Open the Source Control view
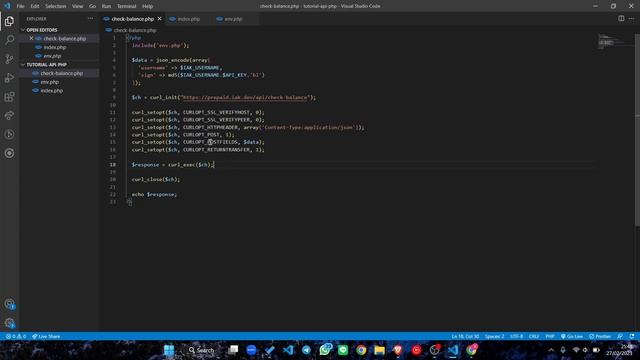 coord(9,59)
